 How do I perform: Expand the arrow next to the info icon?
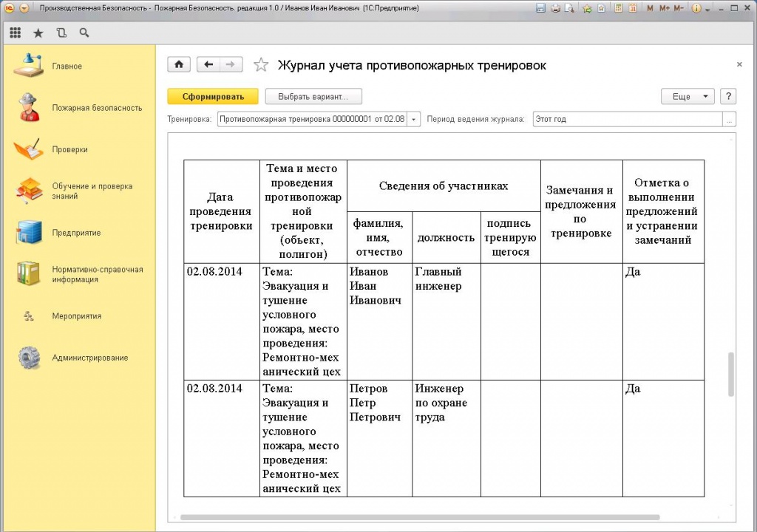707,9
